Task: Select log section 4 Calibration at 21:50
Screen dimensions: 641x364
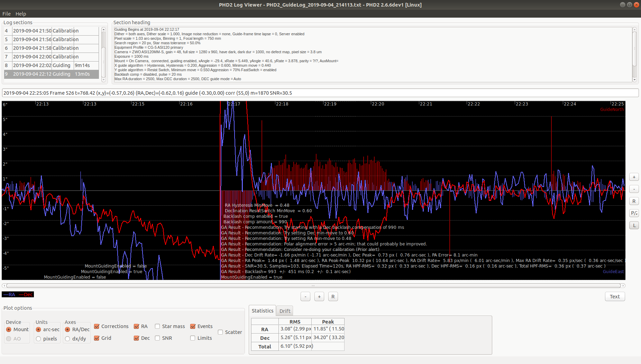Action: click(51, 31)
